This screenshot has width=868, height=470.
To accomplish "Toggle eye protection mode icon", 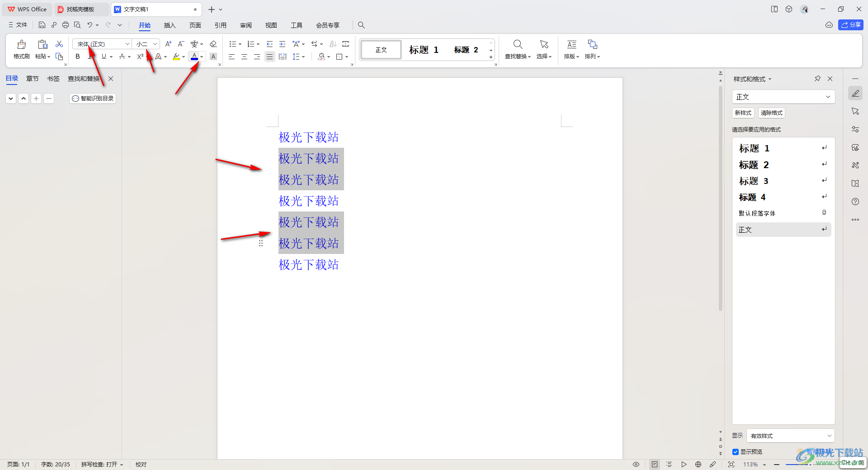I will pyautogui.click(x=636, y=464).
